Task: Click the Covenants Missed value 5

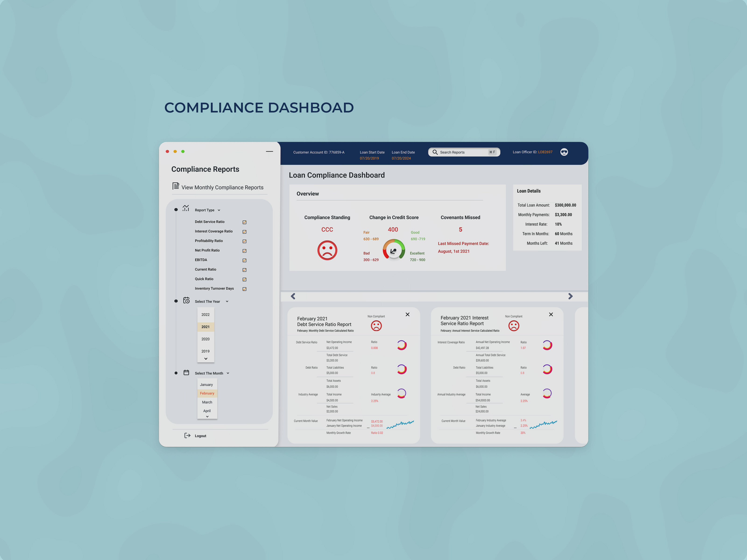Action: point(460,229)
